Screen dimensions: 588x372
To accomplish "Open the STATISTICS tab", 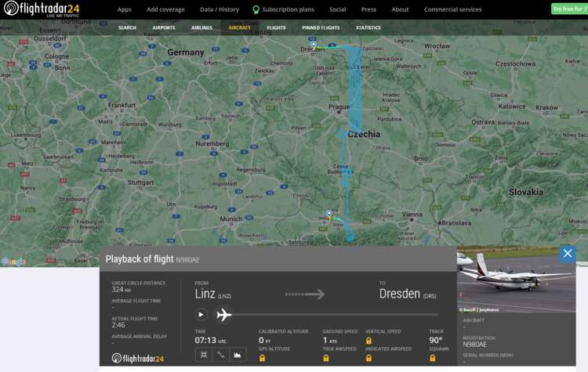I will 368,27.
